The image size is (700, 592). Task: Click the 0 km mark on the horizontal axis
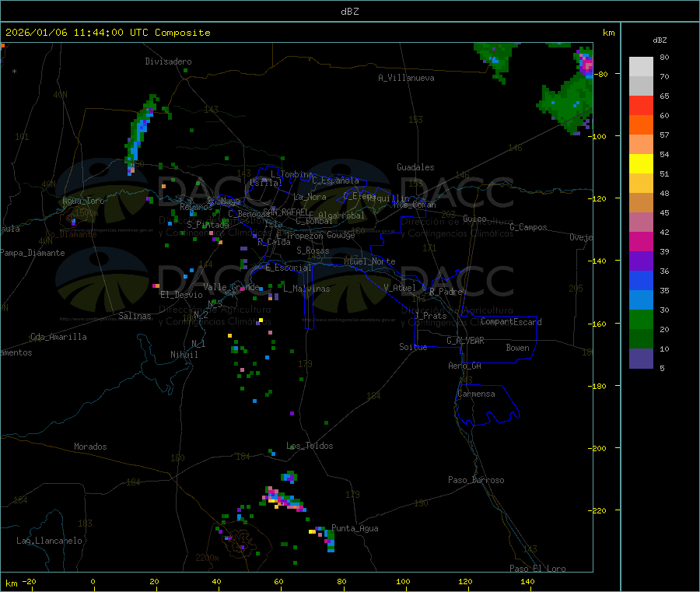[x=93, y=581]
